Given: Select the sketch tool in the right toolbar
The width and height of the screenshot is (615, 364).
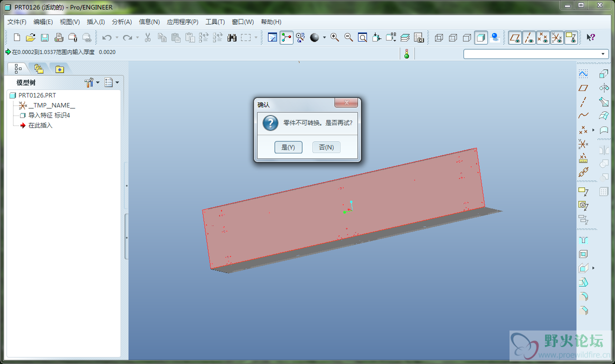Looking at the screenshot, I should (x=583, y=74).
